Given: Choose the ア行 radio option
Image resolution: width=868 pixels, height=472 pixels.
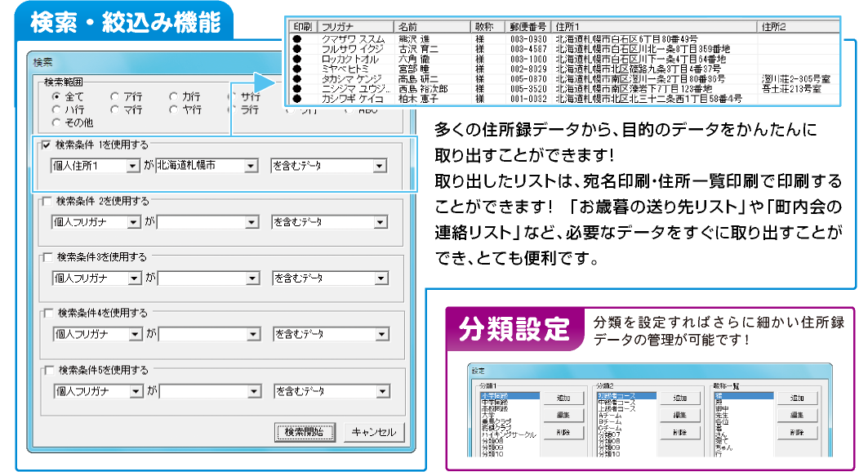Looking at the screenshot, I should point(115,96).
